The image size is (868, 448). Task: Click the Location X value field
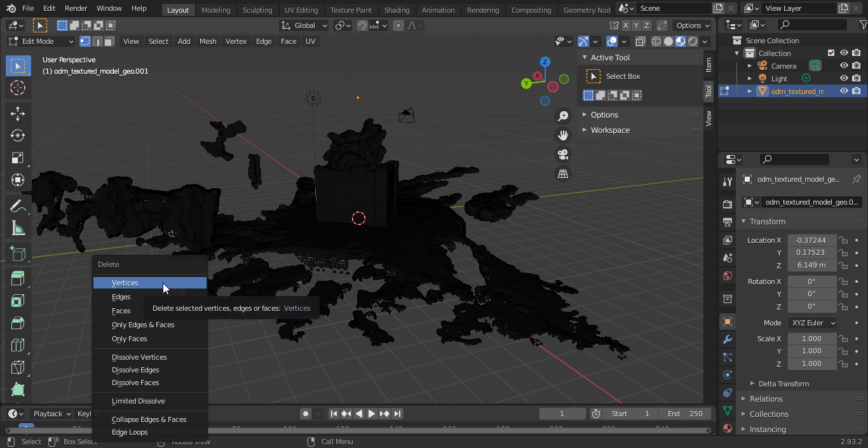coord(811,240)
